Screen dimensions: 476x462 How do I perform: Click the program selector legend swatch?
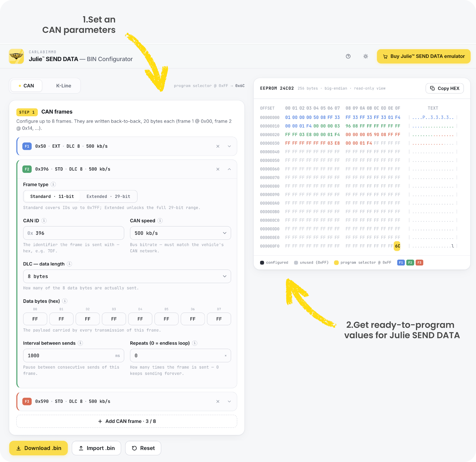(x=336, y=263)
